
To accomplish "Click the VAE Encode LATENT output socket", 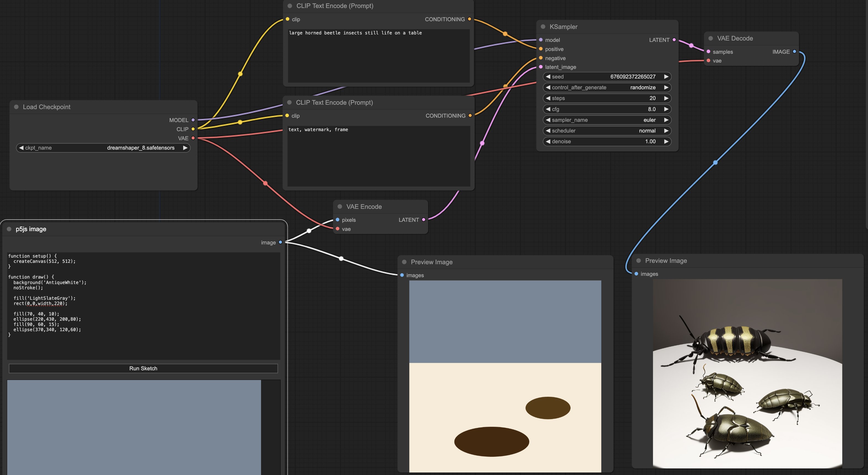I will coord(424,220).
